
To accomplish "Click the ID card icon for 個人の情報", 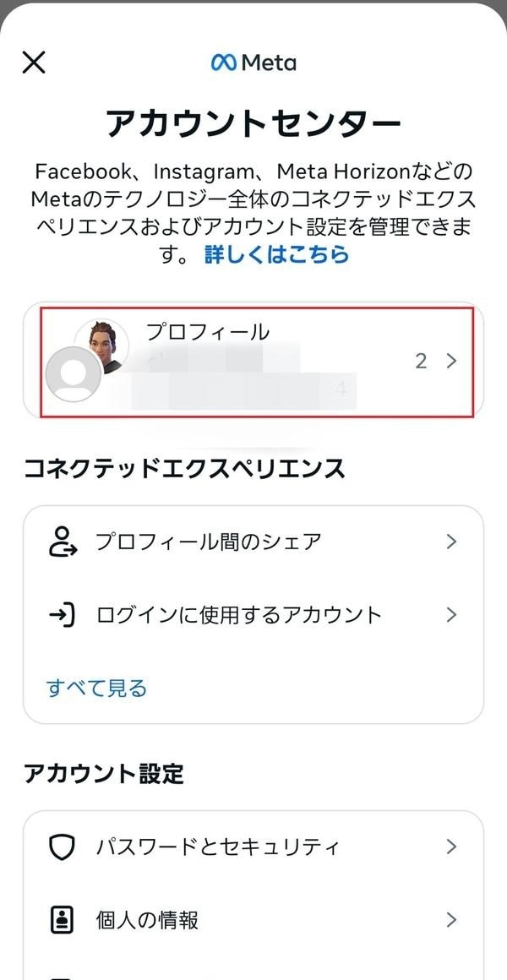I will pos(63,920).
